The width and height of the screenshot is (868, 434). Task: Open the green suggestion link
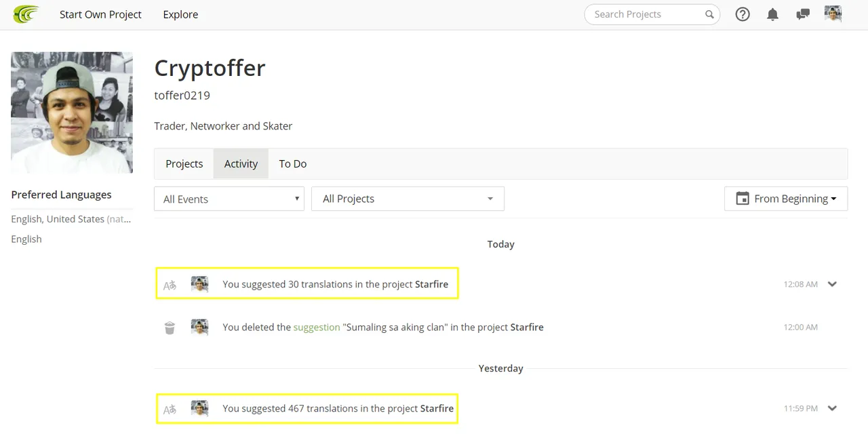click(x=317, y=327)
